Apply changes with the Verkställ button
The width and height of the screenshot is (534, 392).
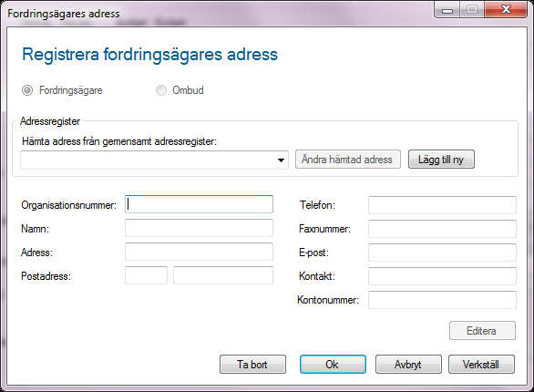pos(481,365)
